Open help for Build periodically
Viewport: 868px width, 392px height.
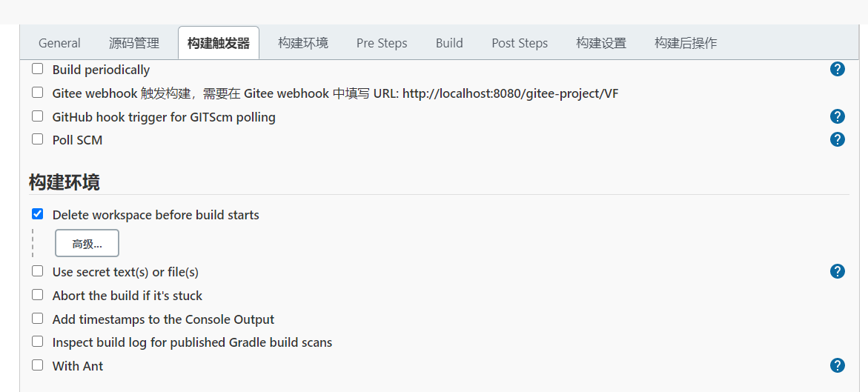(837, 70)
